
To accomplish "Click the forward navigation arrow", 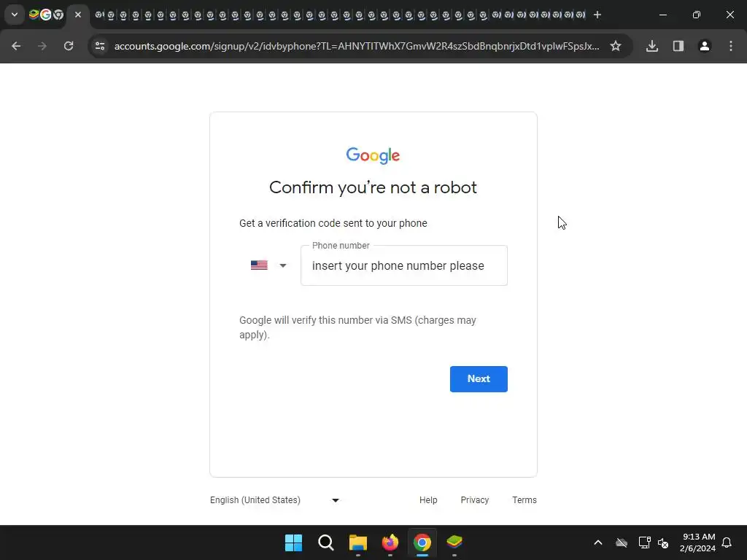I will 42,46.
